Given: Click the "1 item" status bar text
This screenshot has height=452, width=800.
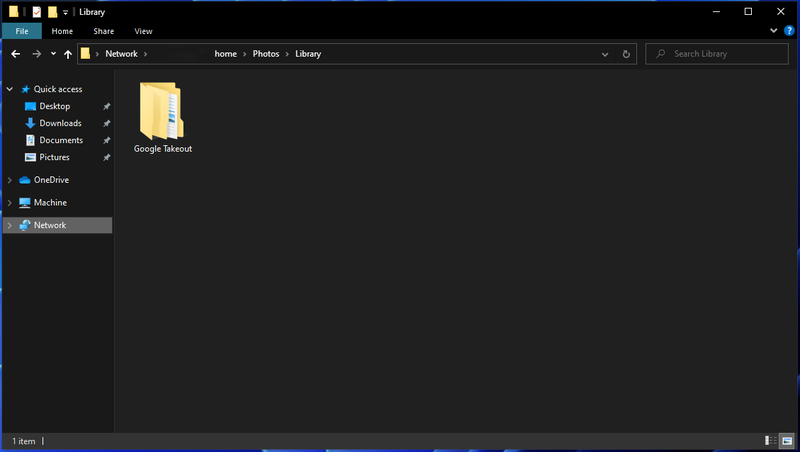Looking at the screenshot, I should click(23, 441).
